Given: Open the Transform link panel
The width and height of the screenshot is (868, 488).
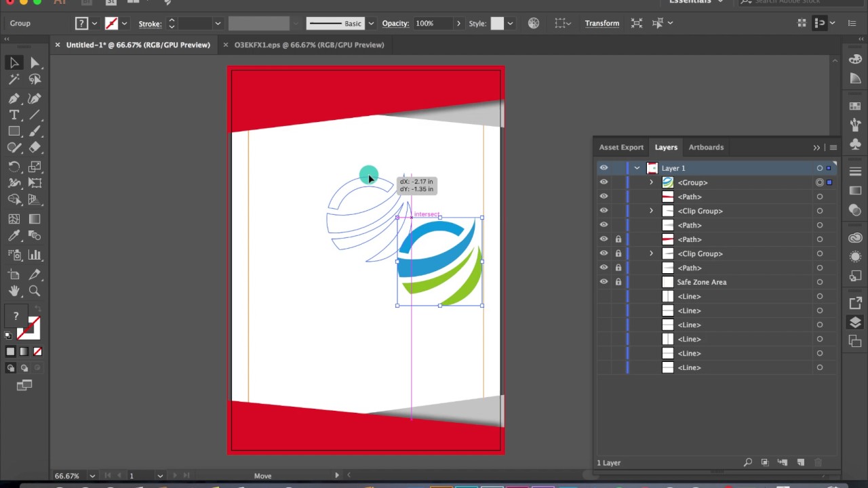Looking at the screenshot, I should coord(602,24).
